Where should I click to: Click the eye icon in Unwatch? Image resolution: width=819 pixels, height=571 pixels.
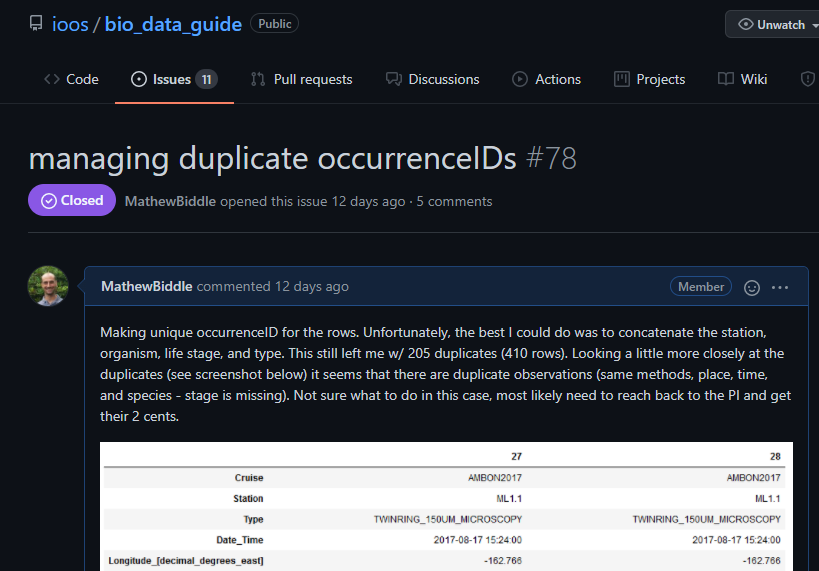pos(745,25)
